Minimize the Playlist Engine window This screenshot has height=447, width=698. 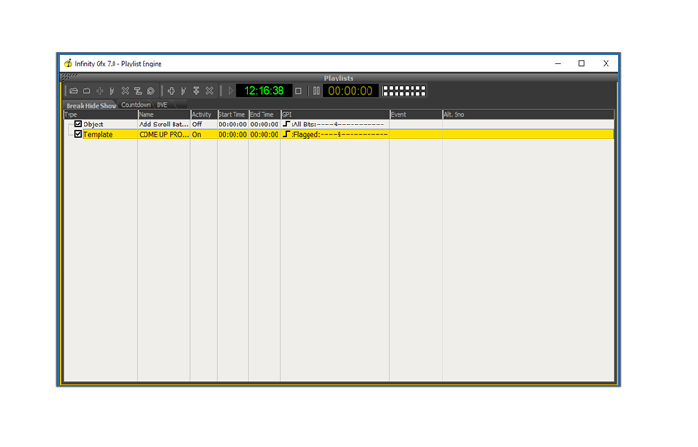tap(558, 64)
